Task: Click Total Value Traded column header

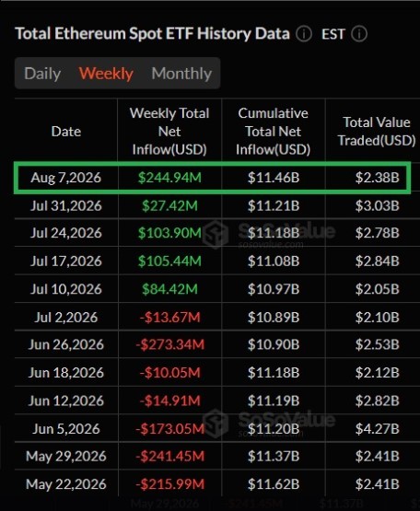Action: 377,132
